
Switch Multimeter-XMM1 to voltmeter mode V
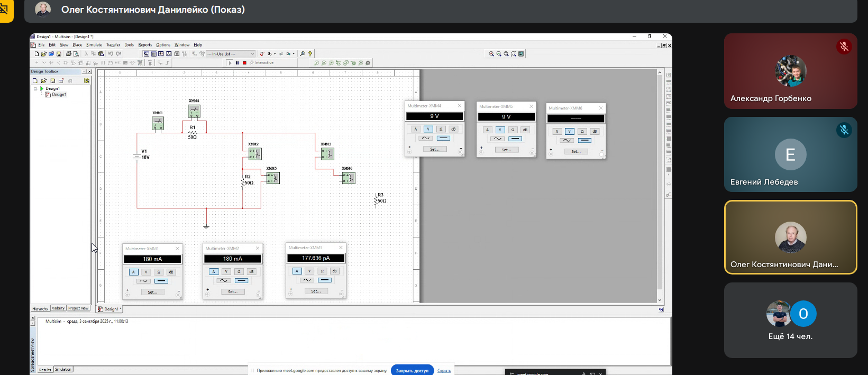pos(146,272)
